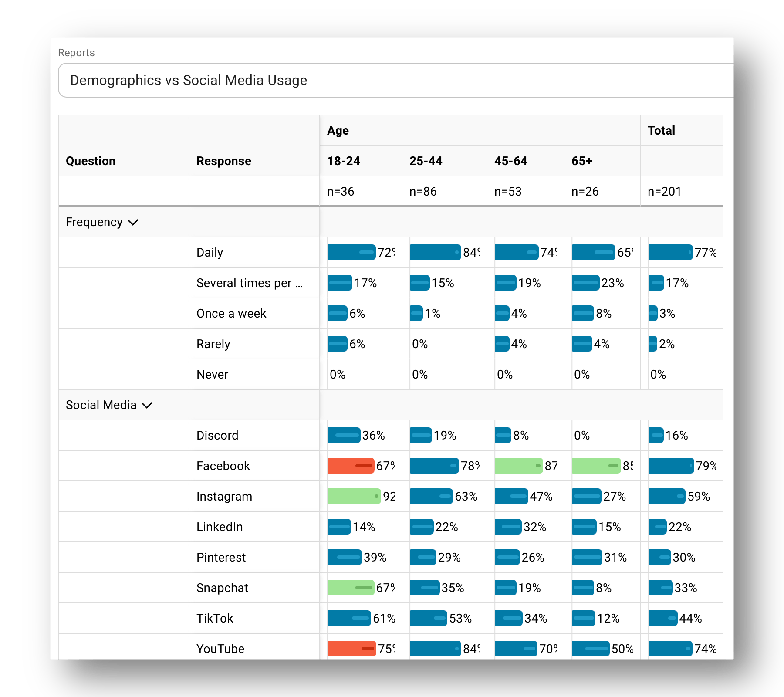Collapse the Frequency question group chevron
Viewport: 784px width, 697px height.
pyautogui.click(x=133, y=222)
